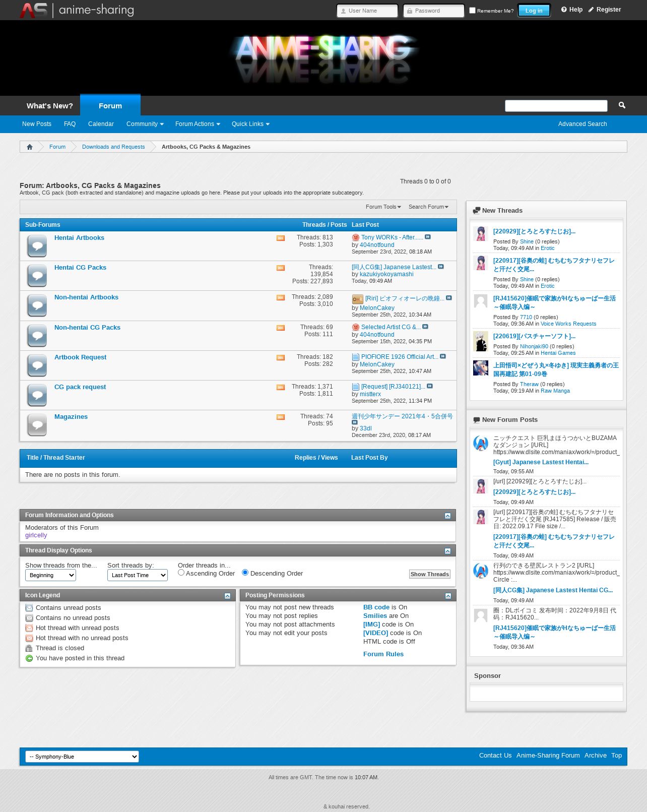Open avatar of [220619] thread poster Nihonjaki90
This screenshot has width=647, height=812.
point(481,341)
